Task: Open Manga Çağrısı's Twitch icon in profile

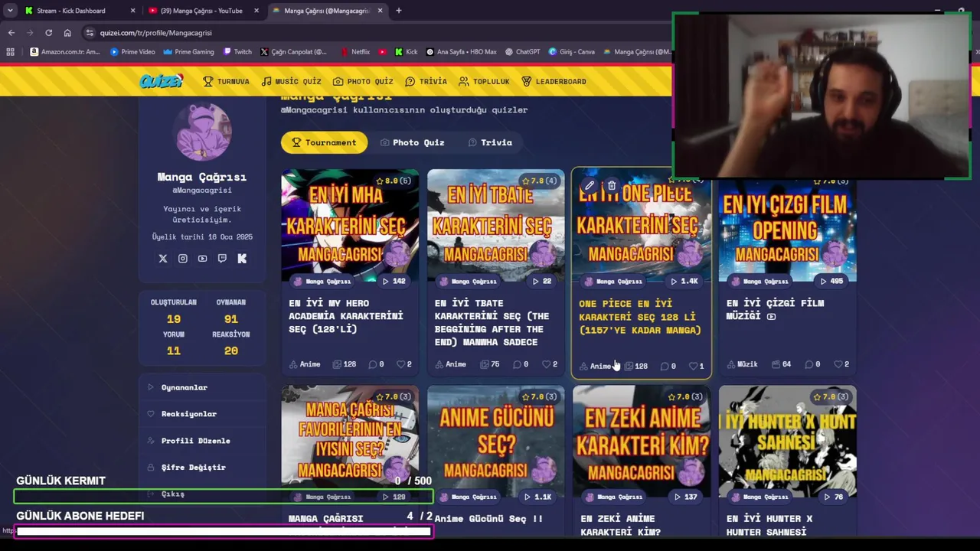Action: click(x=222, y=259)
